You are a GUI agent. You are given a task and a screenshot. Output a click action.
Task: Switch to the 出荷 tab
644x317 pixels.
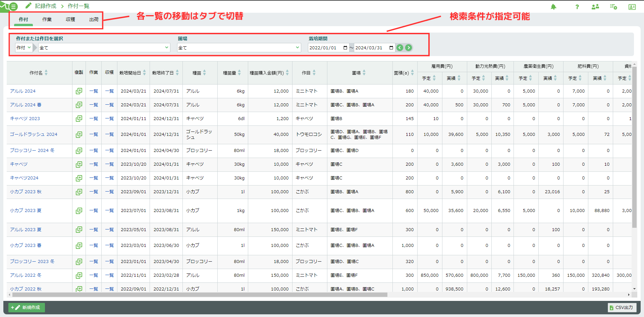(x=94, y=19)
